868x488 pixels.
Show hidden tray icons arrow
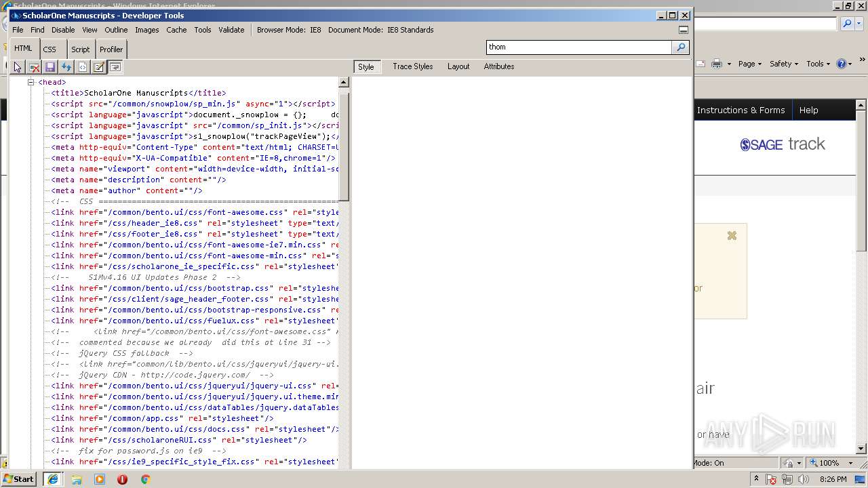(757, 479)
